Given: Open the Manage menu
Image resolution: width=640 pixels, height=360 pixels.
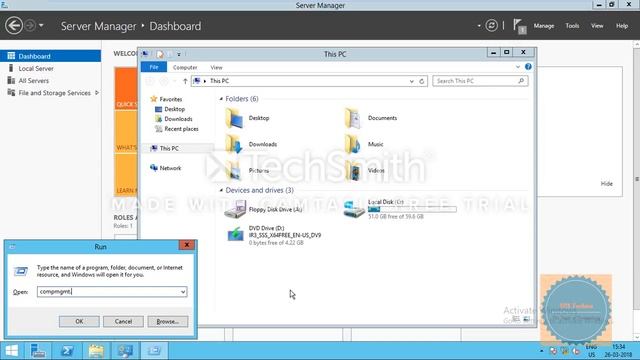Looking at the screenshot, I should pyautogui.click(x=544, y=26).
